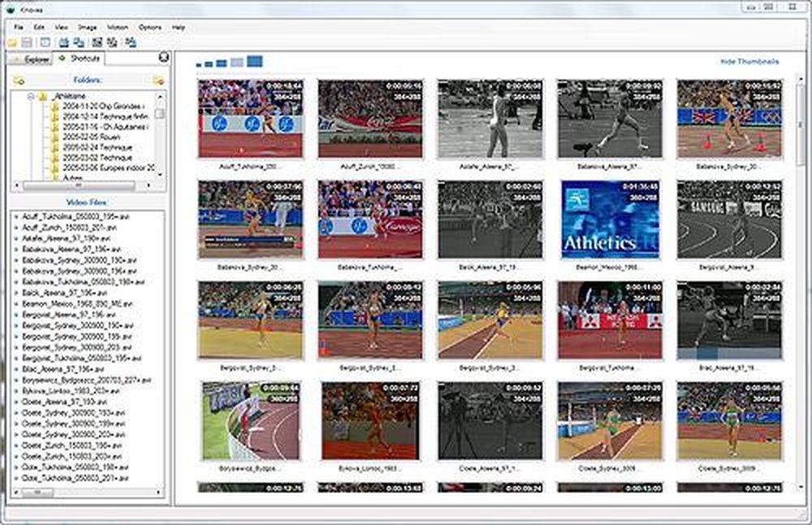Screen dimensions: 812x525
Task: Click the folder tree horizontal scroll left arrow
Action: [x=17, y=185]
